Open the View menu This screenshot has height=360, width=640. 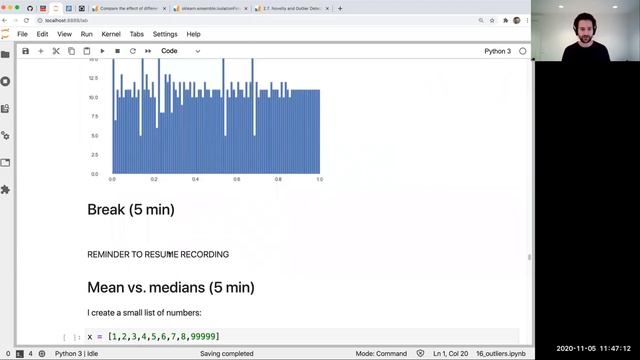click(64, 34)
